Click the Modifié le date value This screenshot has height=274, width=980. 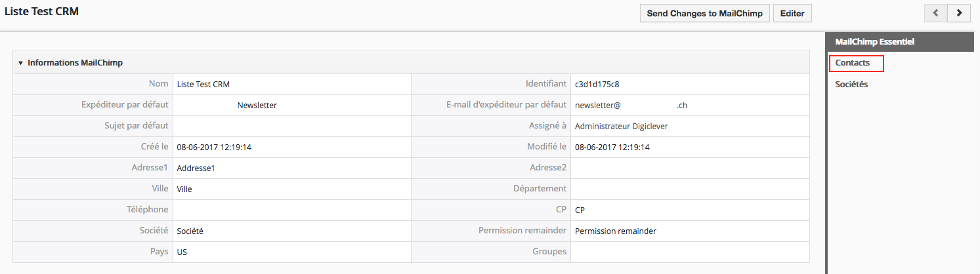tap(612, 147)
